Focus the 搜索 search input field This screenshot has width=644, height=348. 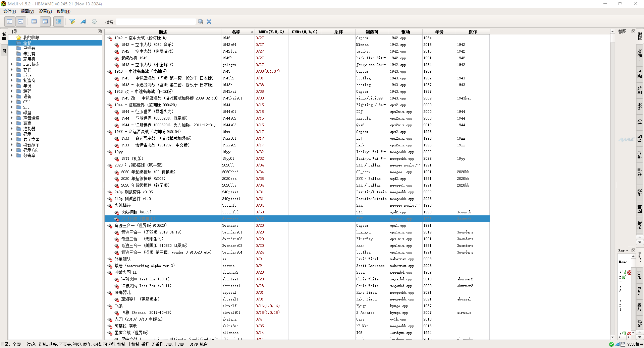click(x=156, y=21)
